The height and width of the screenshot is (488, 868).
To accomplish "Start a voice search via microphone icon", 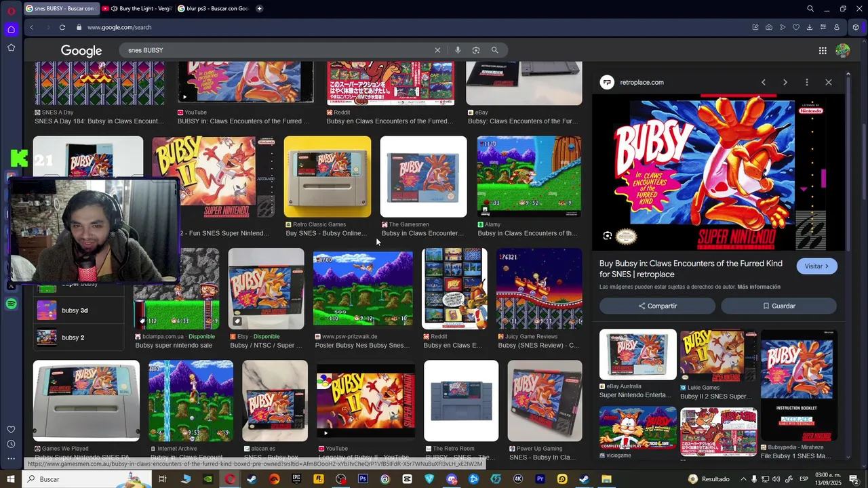I will click(458, 50).
